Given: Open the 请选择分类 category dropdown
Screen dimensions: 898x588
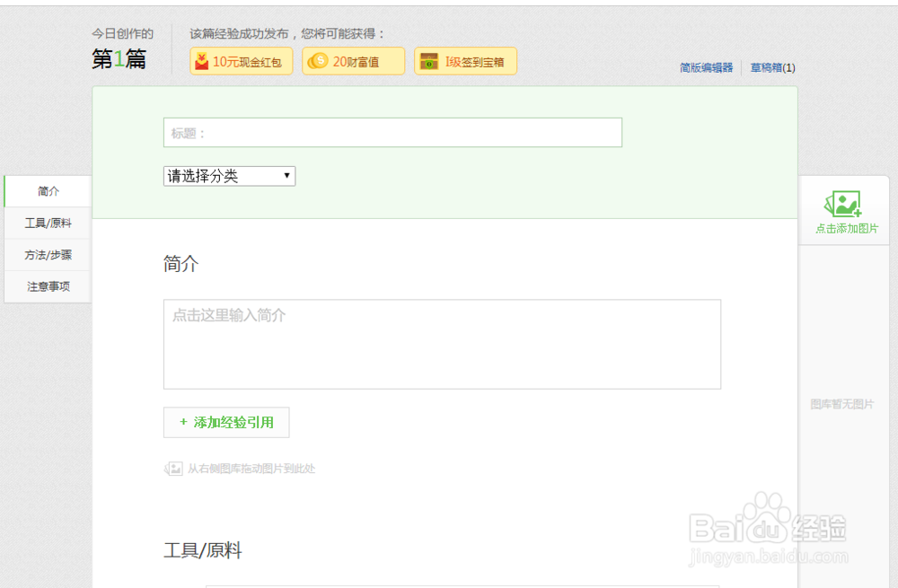Looking at the screenshot, I should [229, 176].
